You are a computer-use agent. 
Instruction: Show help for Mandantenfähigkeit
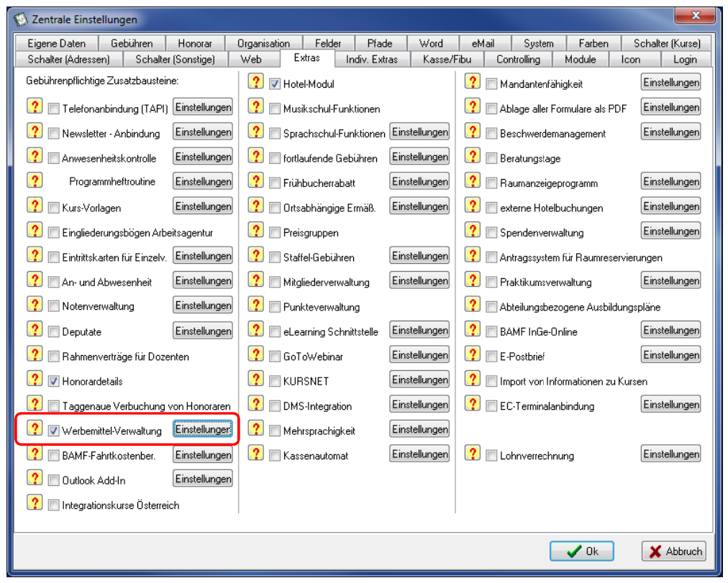click(x=473, y=82)
